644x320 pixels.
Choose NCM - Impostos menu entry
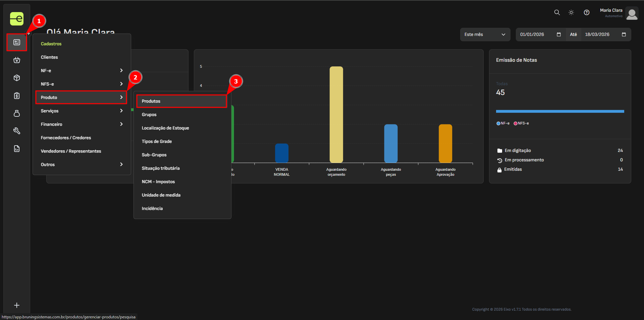point(158,181)
